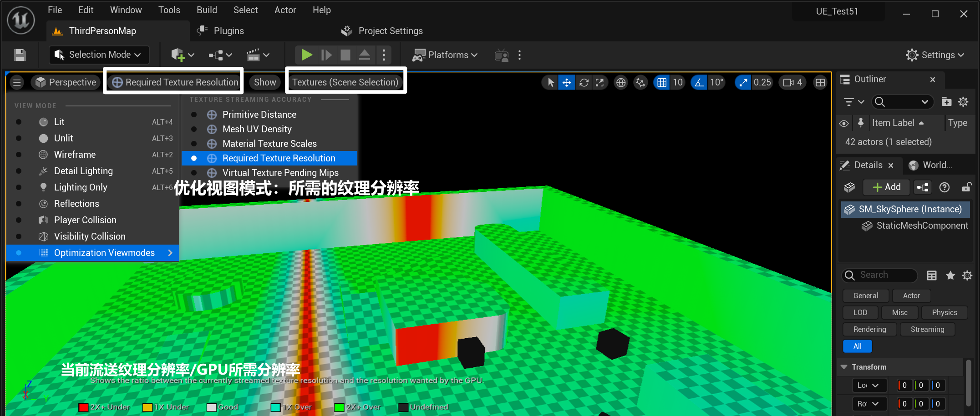Click the pin column icon in the Outliner
980x416 pixels.
861,123
